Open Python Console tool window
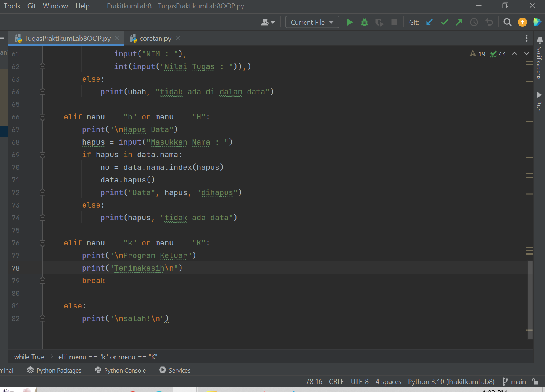This screenshot has width=545, height=392. click(120, 370)
